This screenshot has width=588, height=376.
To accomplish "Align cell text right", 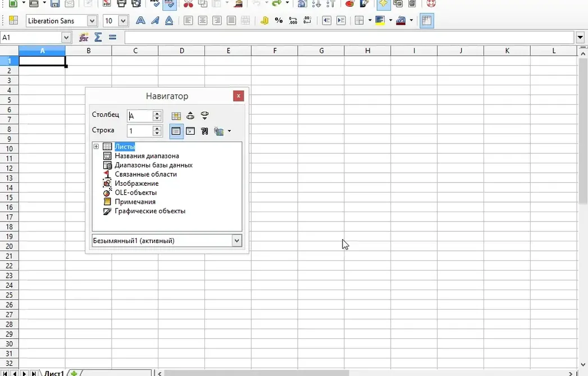I will (x=217, y=20).
